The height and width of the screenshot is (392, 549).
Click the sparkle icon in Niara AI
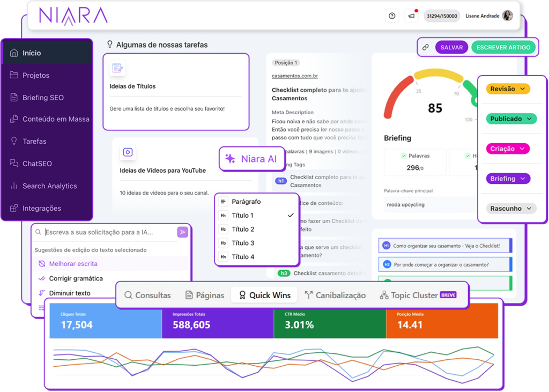click(231, 159)
